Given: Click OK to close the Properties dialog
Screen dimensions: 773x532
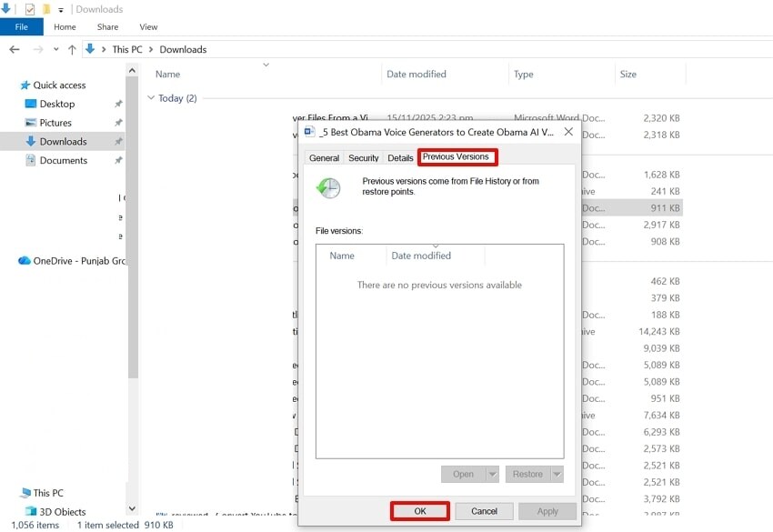Looking at the screenshot, I should coord(419,511).
